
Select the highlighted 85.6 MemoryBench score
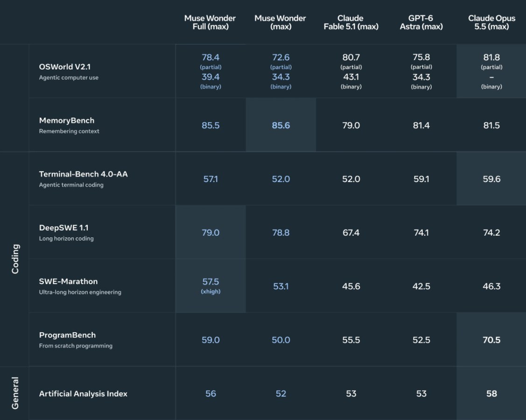click(x=281, y=126)
